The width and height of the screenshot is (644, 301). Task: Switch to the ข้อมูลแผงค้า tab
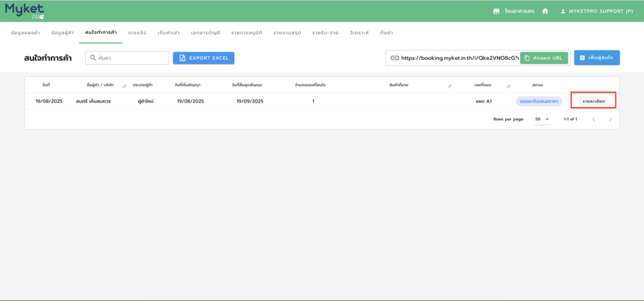[x=25, y=33]
